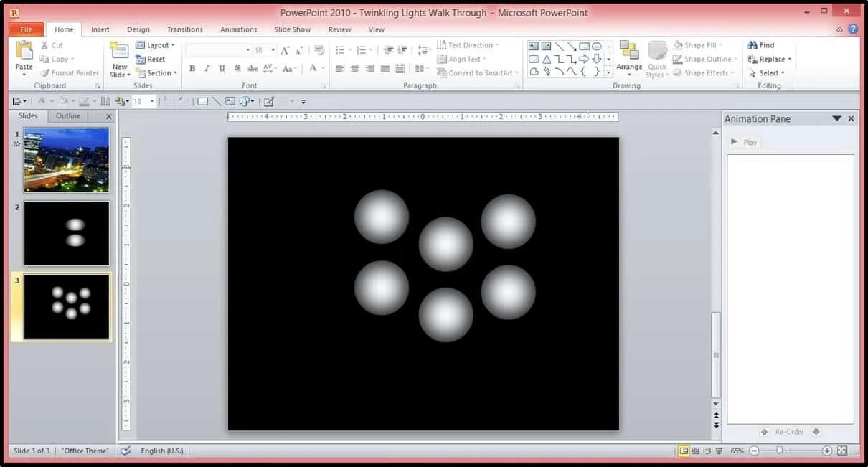Click Increase List Level icon
Screen dimensions: 868x467
(402, 50)
